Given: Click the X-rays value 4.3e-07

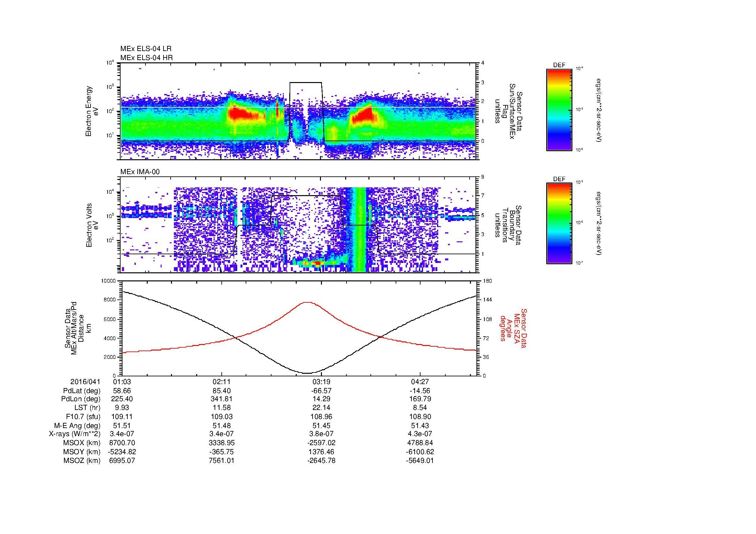Looking at the screenshot, I should pyautogui.click(x=420, y=434).
